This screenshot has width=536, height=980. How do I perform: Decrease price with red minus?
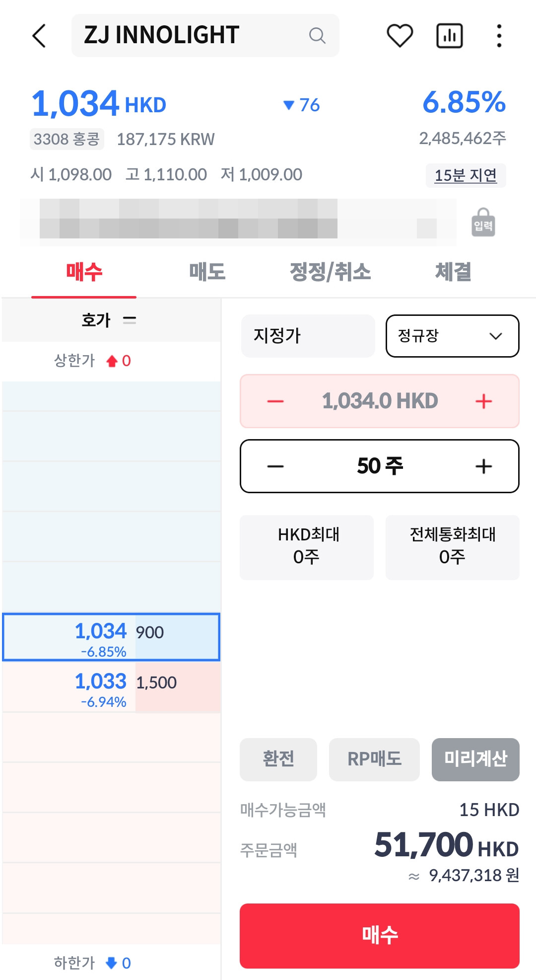[275, 401]
